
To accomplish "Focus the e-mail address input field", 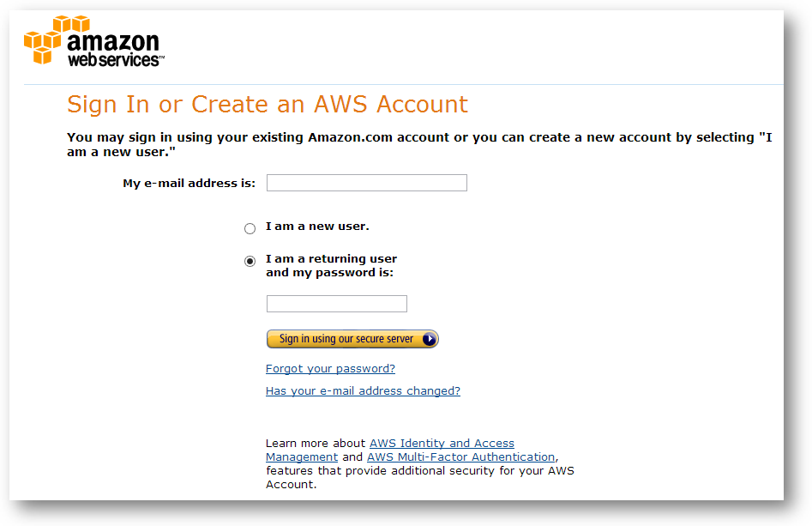I will pos(367,183).
